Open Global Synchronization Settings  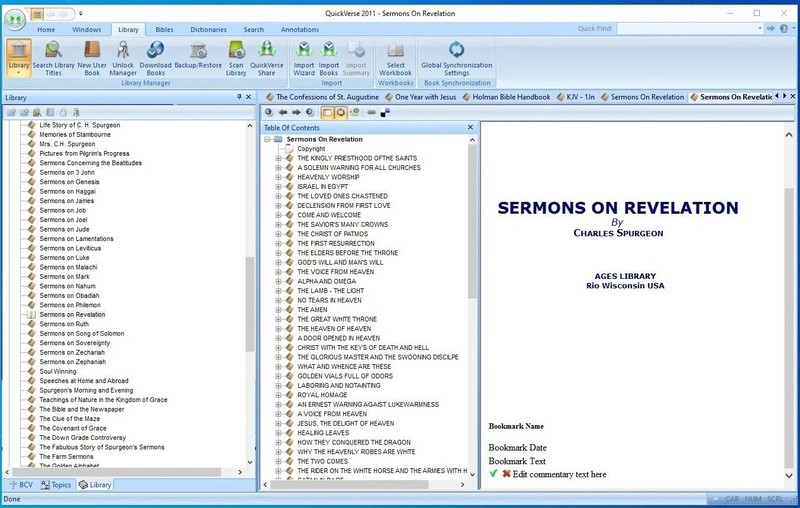point(457,58)
